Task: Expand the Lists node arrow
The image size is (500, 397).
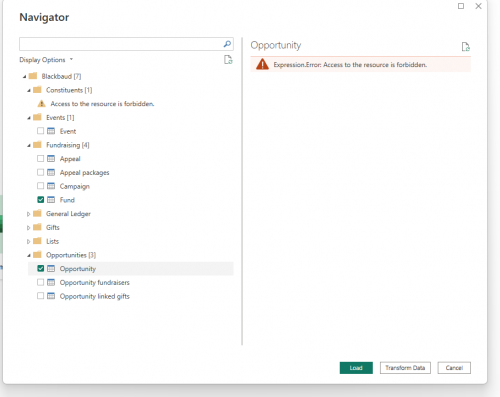Action: tap(28, 241)
